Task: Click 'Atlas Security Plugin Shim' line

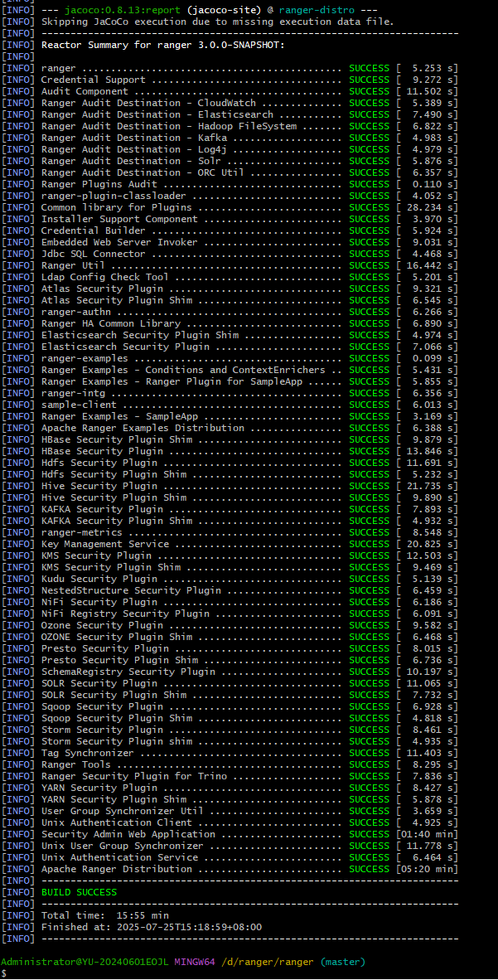Action: (x=230, y=300)
